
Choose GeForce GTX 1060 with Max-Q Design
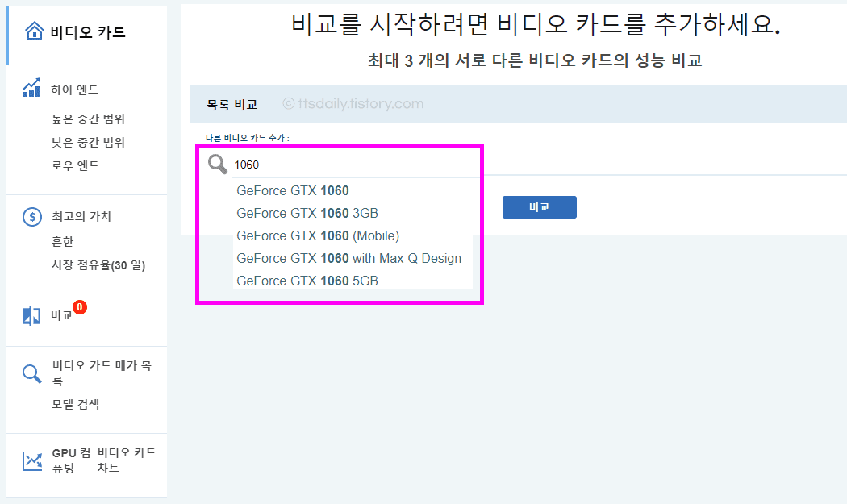(349, 259)
